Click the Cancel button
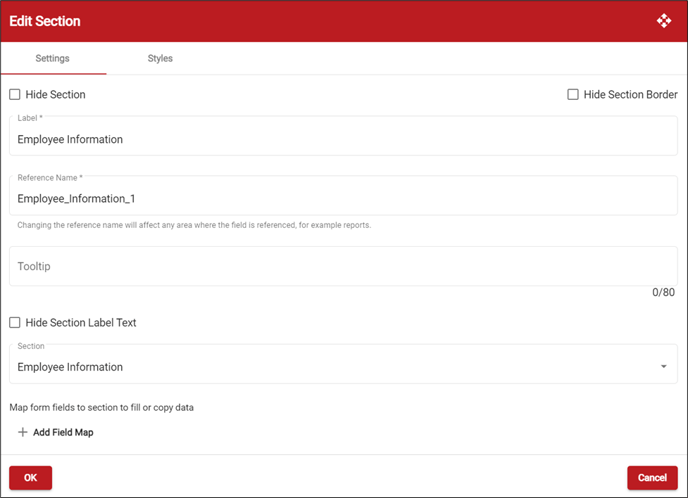This screenshot has height=498, width=688. pyautogui.click(x=652, y=478)
